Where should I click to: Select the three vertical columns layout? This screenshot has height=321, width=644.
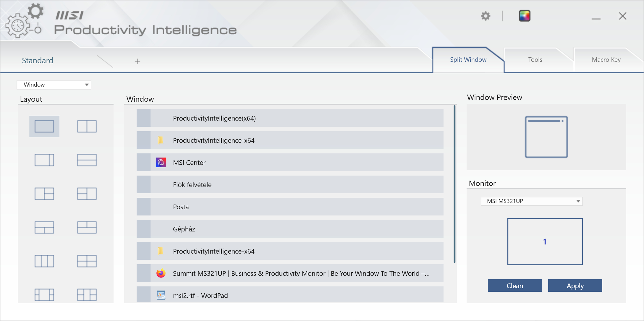tap(44, 261)
